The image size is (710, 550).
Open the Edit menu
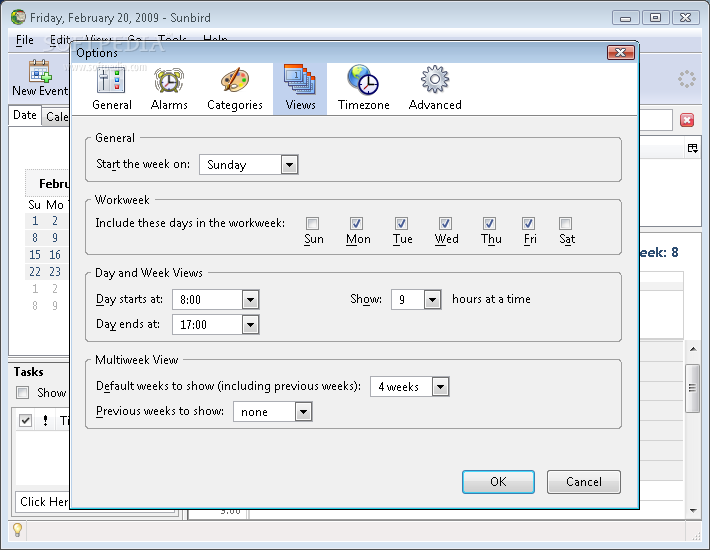coord(59,40)
